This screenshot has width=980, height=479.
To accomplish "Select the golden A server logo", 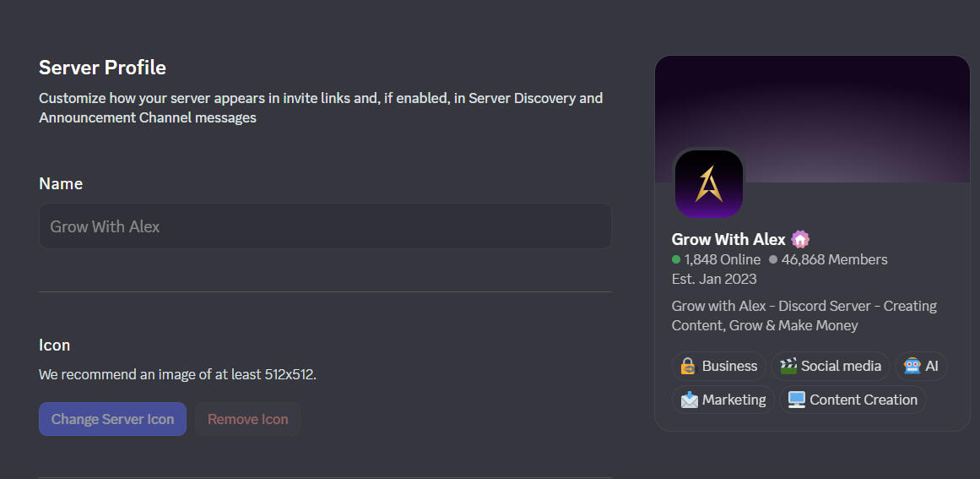I will (708, 183).
